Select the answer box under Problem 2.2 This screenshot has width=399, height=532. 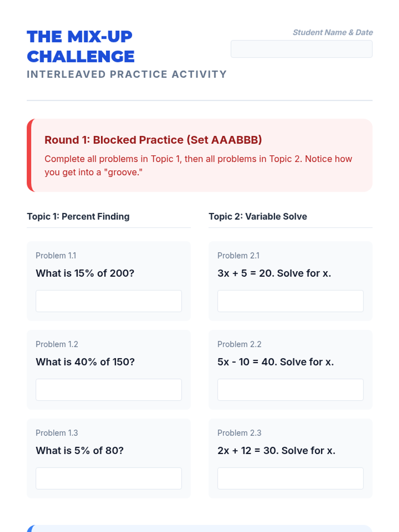tap(290, 390)
